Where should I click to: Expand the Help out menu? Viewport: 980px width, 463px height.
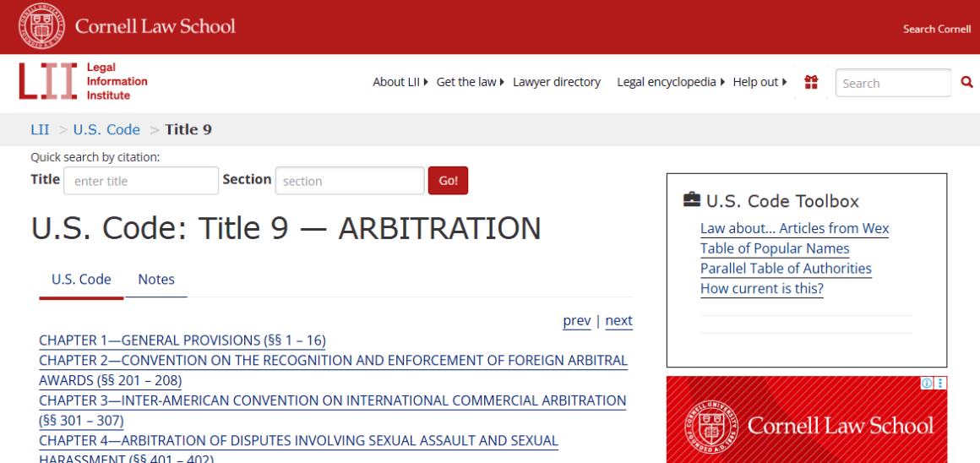tap(760, 82)
